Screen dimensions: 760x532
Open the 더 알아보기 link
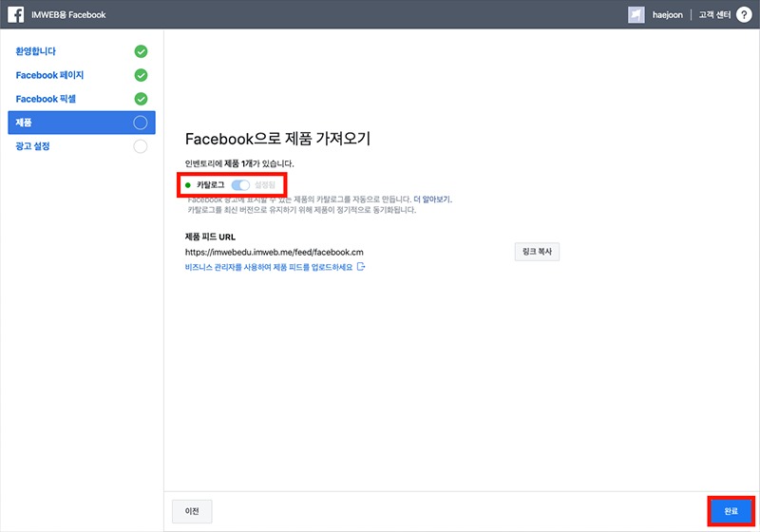(x=432, y=199)
